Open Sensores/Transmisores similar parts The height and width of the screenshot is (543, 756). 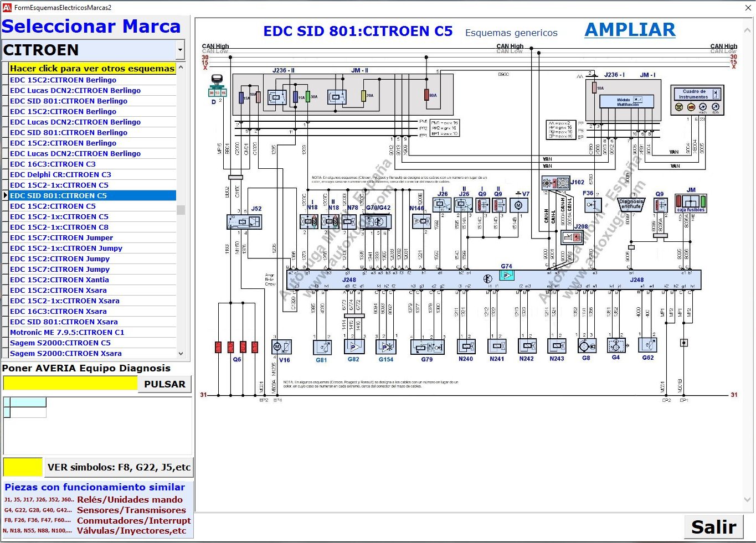[131, 510]
